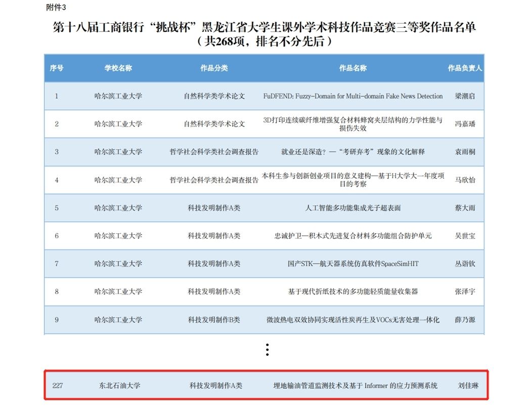Click the main title 第十八届工商银行挑战杯
The height and width of the screenshot is (416, 532).
coord(264,27)
